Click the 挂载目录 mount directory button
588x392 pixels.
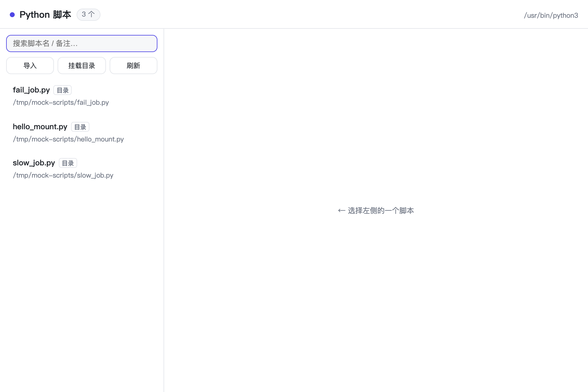click(x=82, y=66)
